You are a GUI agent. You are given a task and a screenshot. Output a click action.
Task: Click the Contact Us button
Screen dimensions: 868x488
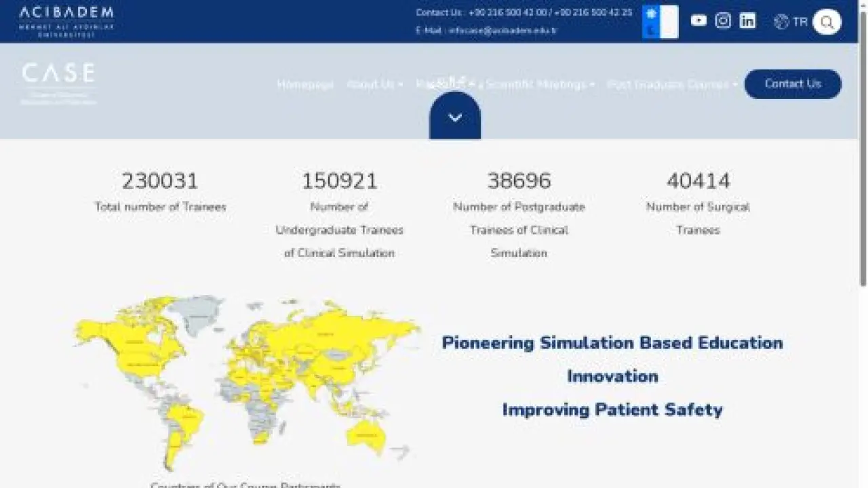point(793,84)
